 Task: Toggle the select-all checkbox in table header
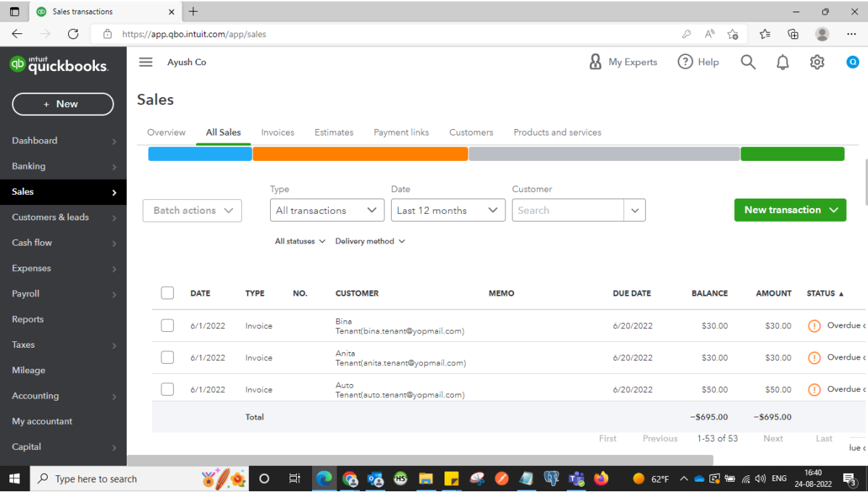pos(167,293)
